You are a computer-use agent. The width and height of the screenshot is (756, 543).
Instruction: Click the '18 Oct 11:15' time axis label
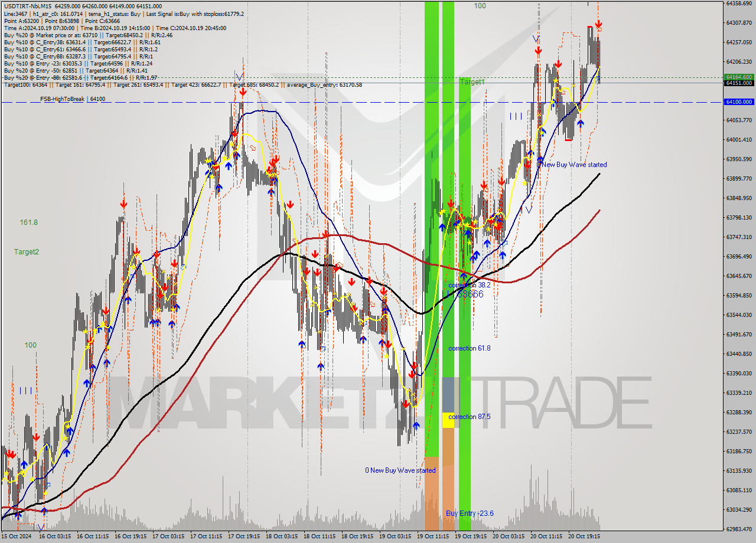tap(320, 537)
